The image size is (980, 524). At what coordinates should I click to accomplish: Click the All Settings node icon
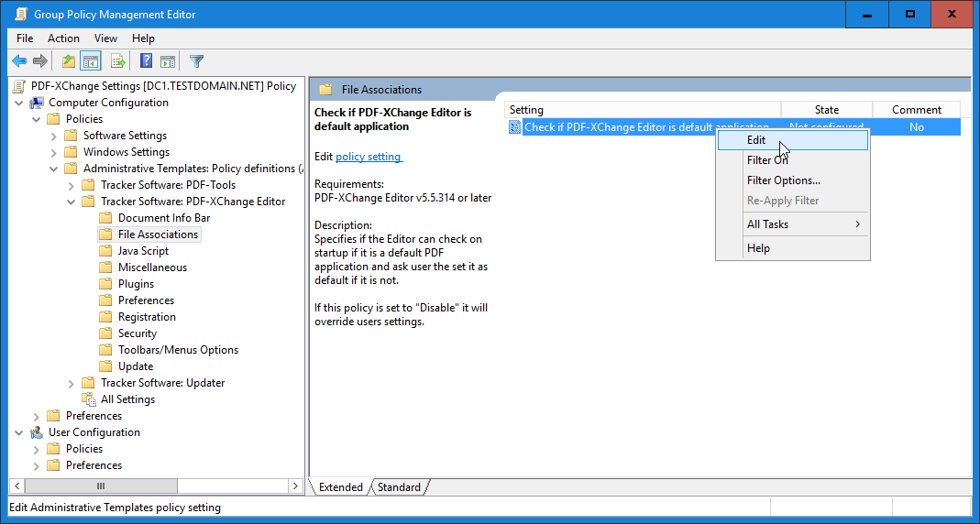[x=88, y=399]
